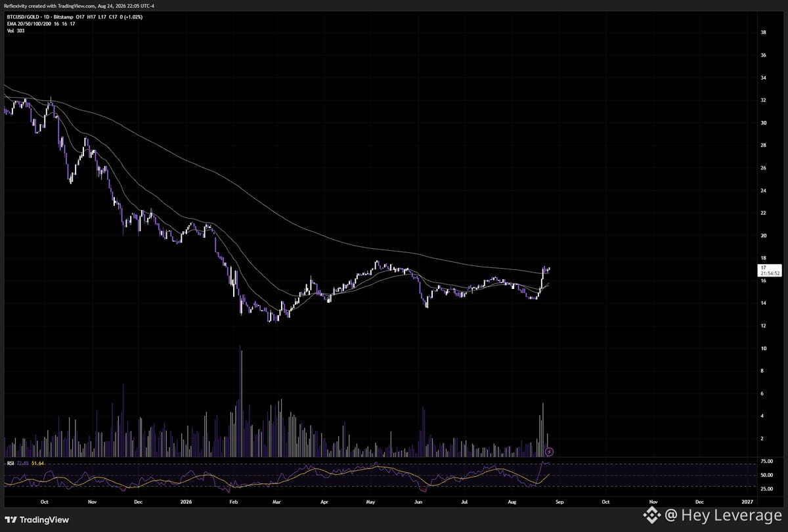Click the Apr label on time axis

(x=324, y=501)
